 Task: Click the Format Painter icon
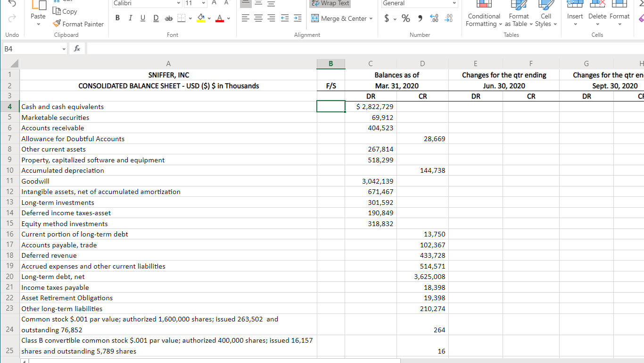pyautogui.click(x=56, y=24)
